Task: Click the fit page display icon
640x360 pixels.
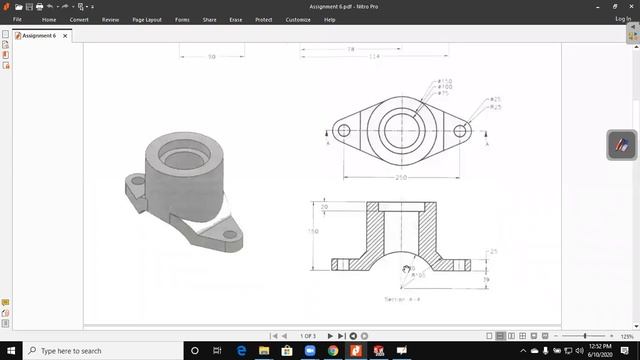Action: point(534,336)
